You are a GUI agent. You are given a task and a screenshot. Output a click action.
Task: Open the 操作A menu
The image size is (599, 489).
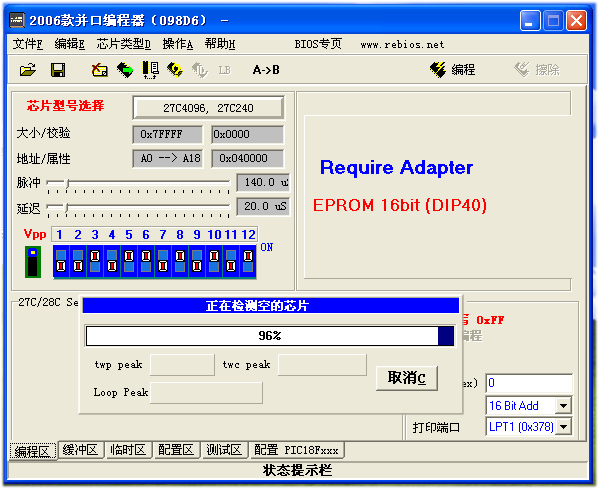(x=178, y=44)
